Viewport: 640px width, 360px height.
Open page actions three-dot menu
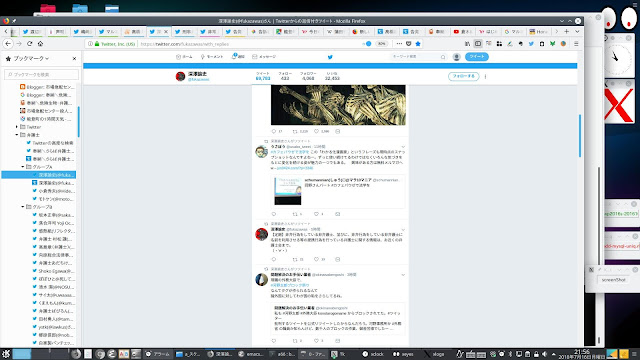pos(399,44)
